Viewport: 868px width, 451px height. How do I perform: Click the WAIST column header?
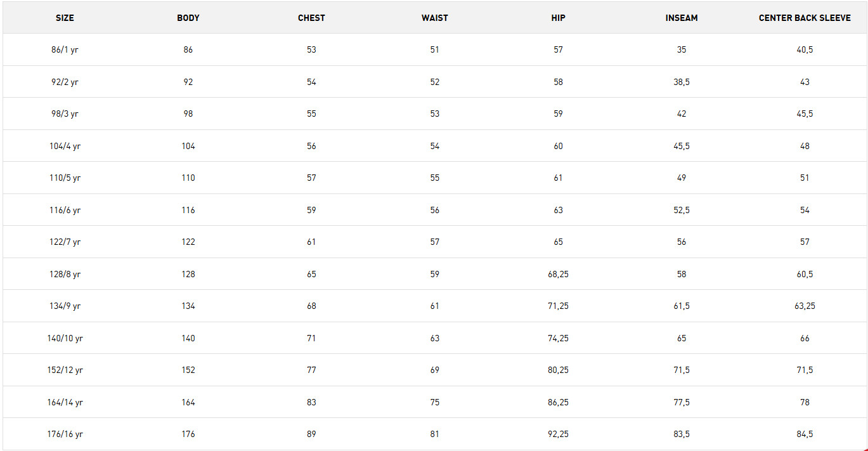pos(434,18)
